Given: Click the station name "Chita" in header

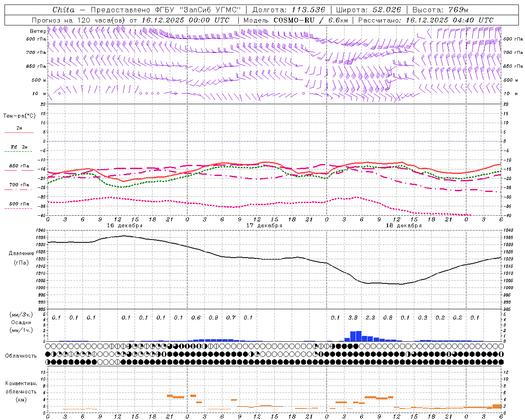Looking at the screenshot, I should pyautogui.click(x=64, y=10).
